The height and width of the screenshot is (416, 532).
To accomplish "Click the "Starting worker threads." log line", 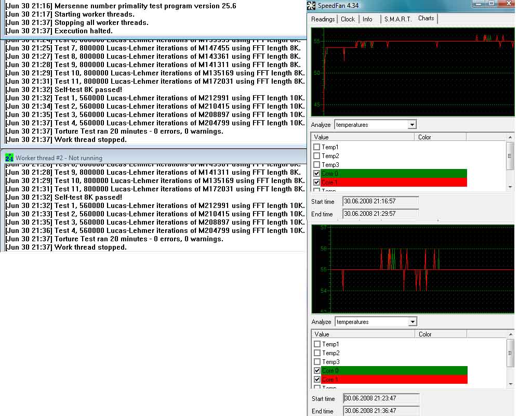I will (70, 14).
